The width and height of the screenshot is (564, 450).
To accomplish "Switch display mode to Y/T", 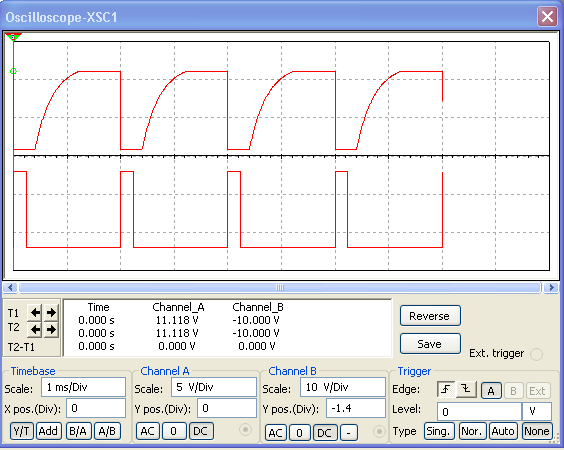I will point(22,431).
